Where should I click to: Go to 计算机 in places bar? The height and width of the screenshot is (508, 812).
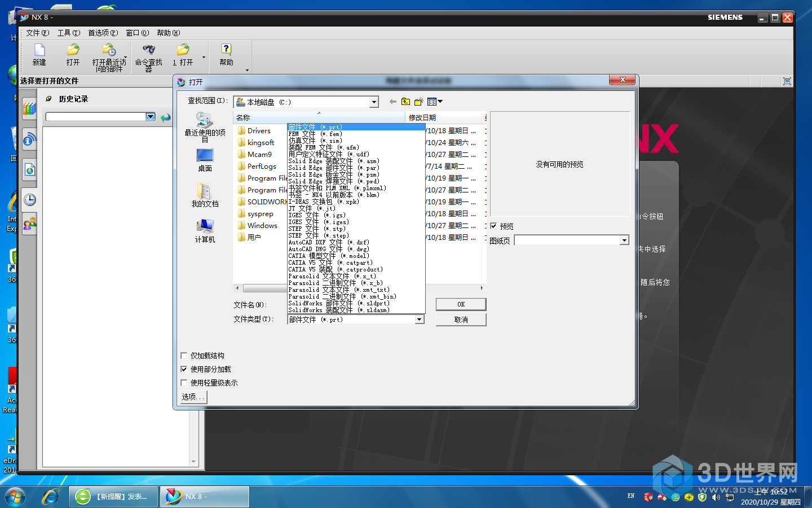coord(205,231)
